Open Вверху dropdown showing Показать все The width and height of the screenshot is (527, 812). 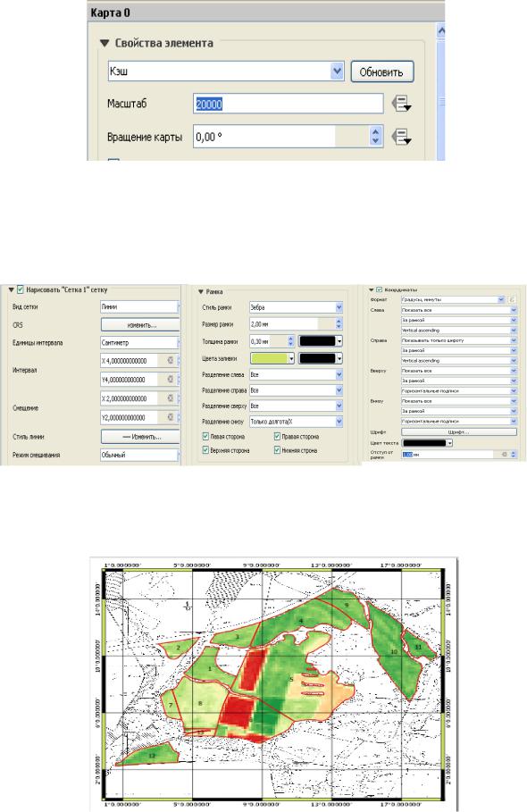point(459,371)
